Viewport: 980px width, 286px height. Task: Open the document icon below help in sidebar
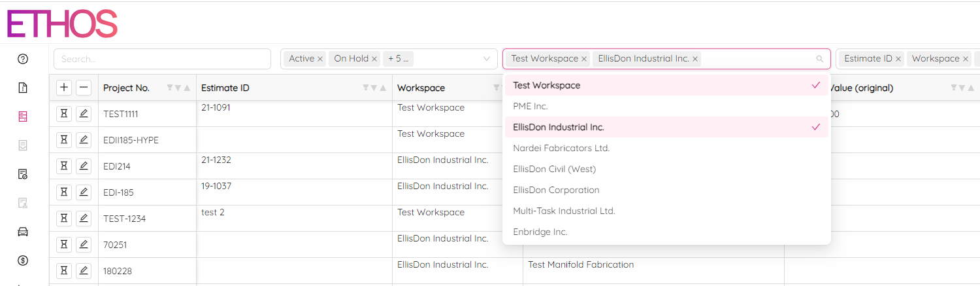(x=23, y=88)
